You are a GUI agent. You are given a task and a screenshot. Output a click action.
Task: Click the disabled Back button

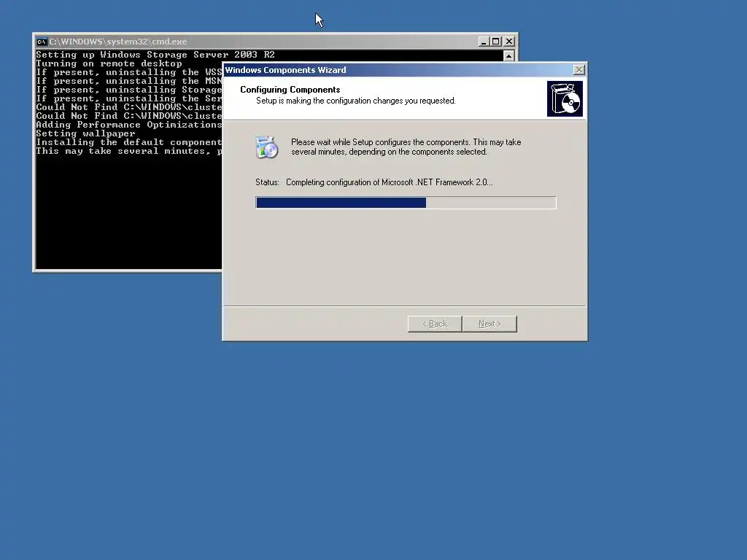coord(435,324)
